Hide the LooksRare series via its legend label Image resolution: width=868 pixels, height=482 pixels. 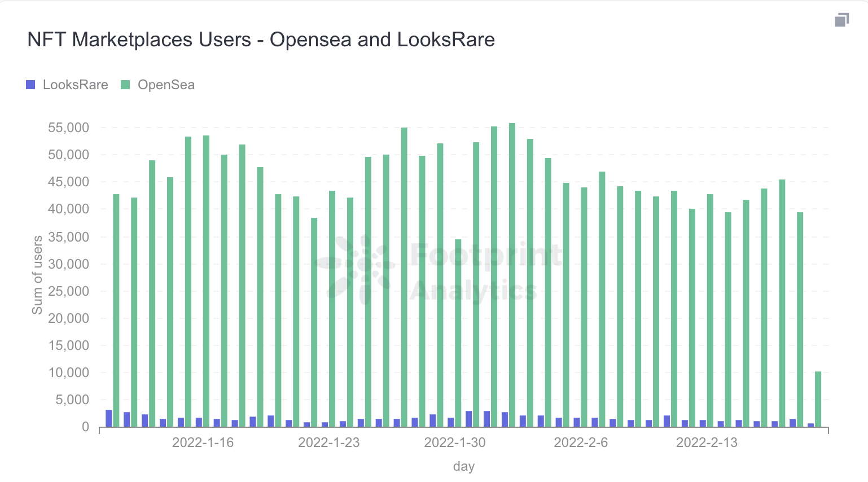(x=76, y=85)
